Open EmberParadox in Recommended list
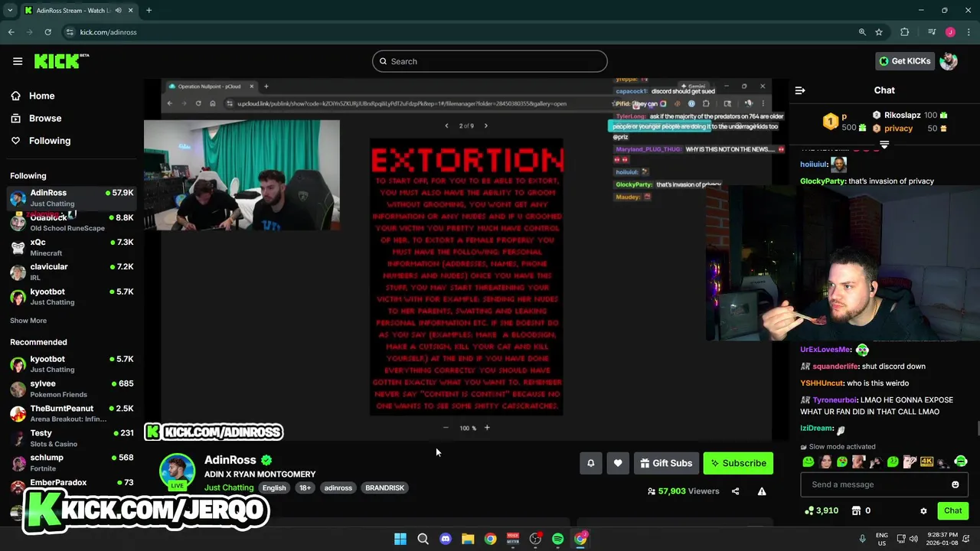The image size is (980, 551). 70,484
